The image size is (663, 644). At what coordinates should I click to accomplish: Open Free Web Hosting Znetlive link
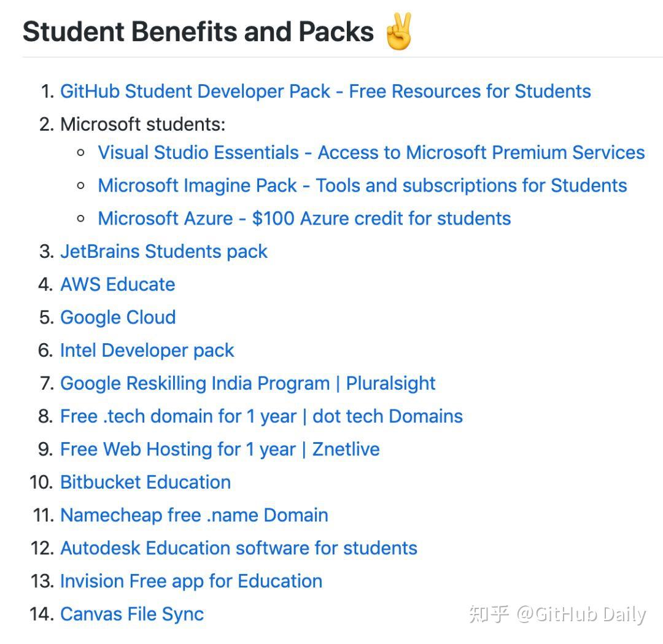(220, 449)
